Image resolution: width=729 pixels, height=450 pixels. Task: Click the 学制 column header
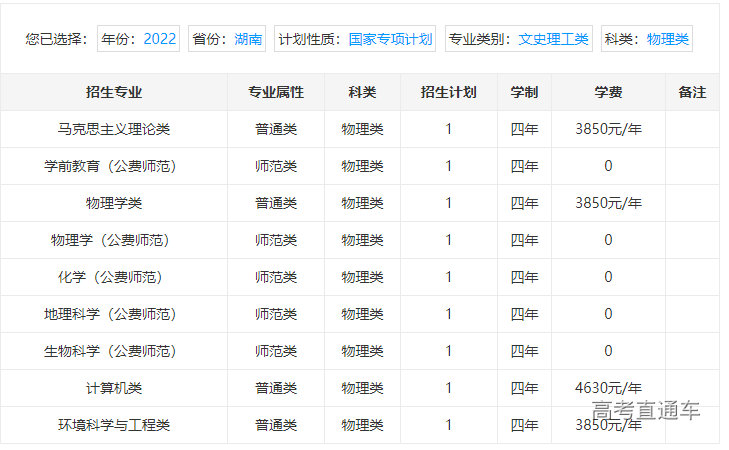coord(524,92)
